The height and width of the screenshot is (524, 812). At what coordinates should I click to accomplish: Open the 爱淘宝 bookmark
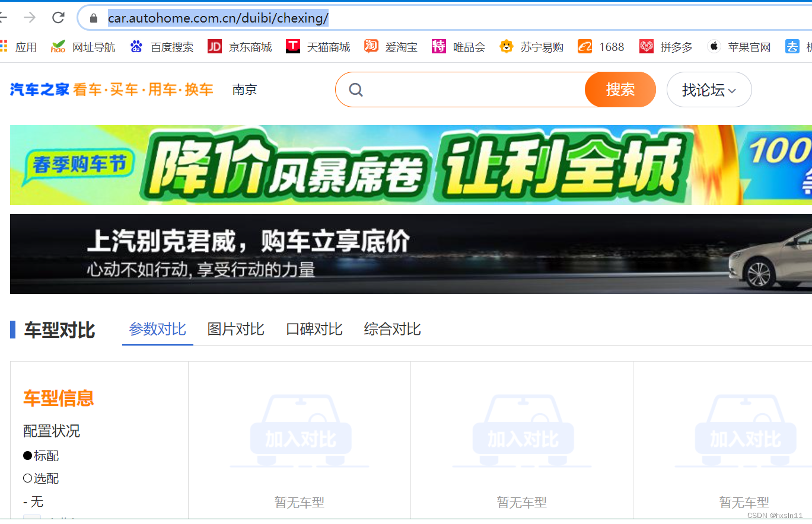[x=391, y=47]
